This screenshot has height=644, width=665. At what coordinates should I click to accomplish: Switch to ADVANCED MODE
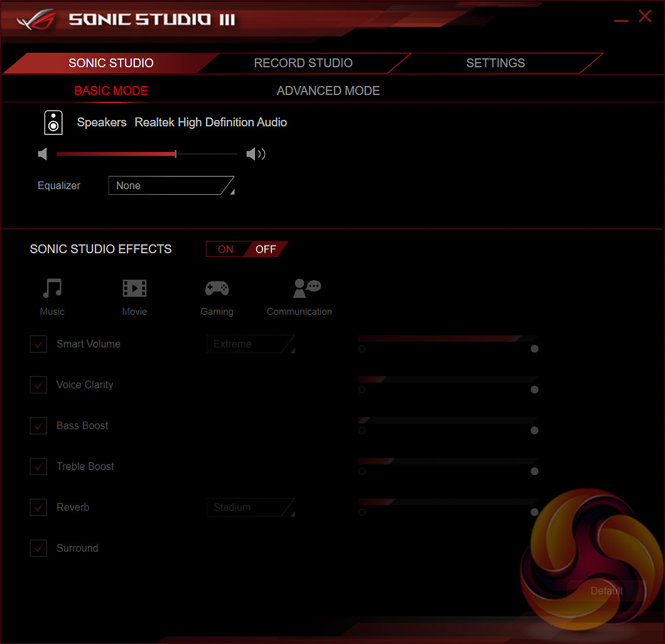(328, 90)
